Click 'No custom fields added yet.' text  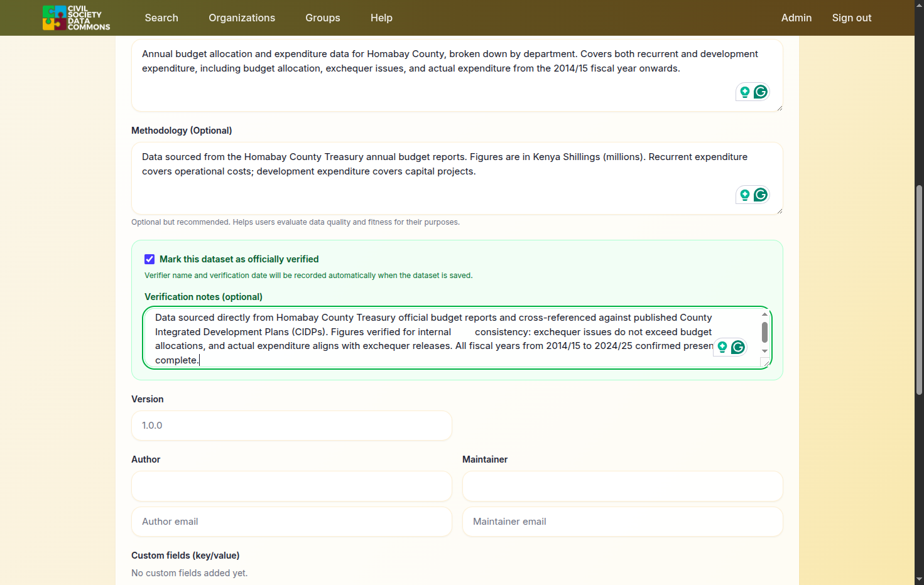click(189, 573)
